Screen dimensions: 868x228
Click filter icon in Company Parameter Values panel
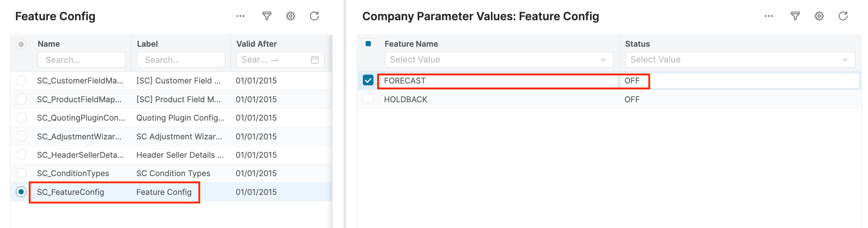pos(795,16)
